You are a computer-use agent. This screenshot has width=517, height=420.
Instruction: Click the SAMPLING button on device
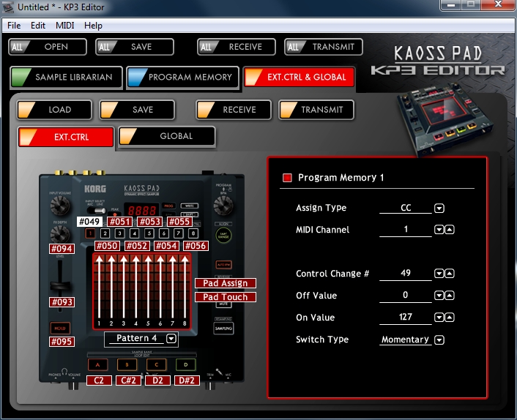223,328
